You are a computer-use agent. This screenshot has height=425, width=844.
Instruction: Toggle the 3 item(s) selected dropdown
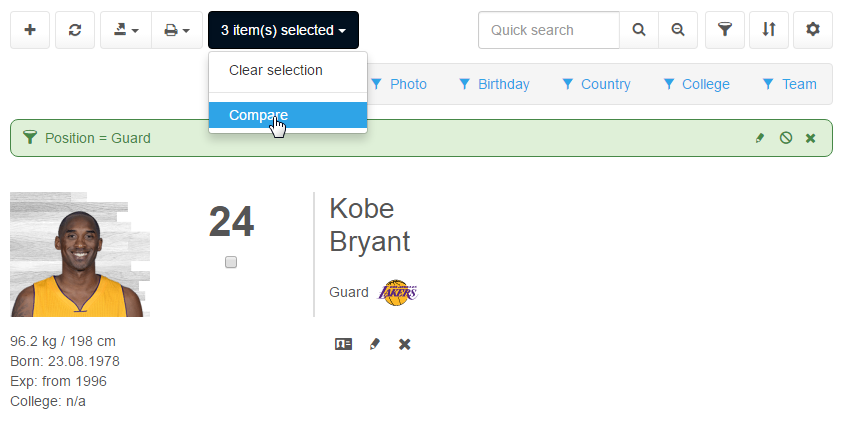pos(283,30)
